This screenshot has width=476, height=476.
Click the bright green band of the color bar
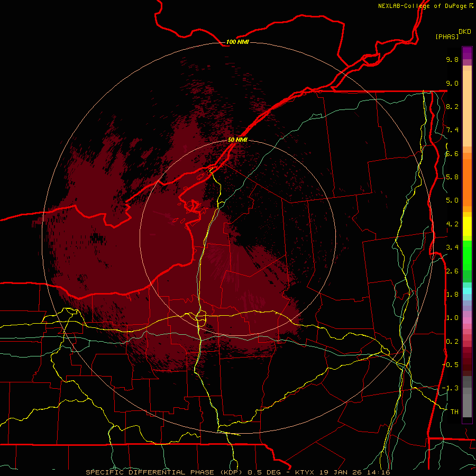[467, 255]
